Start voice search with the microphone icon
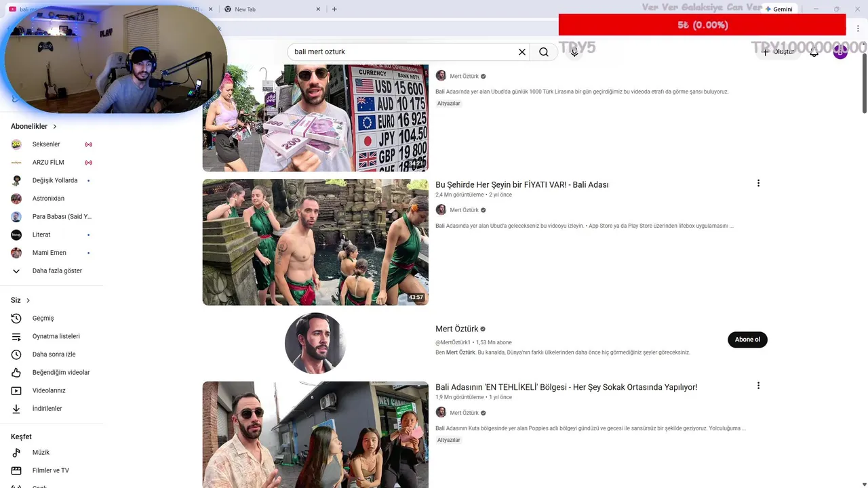This screenshot has height=488, width=868. click(574, 52)
